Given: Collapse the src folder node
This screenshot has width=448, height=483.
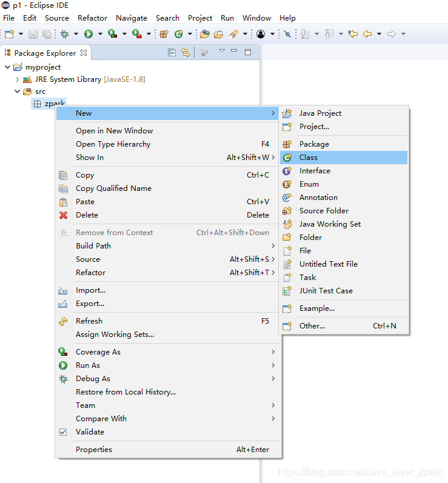Looking at the screenshot, I should [x=17, y=91].
